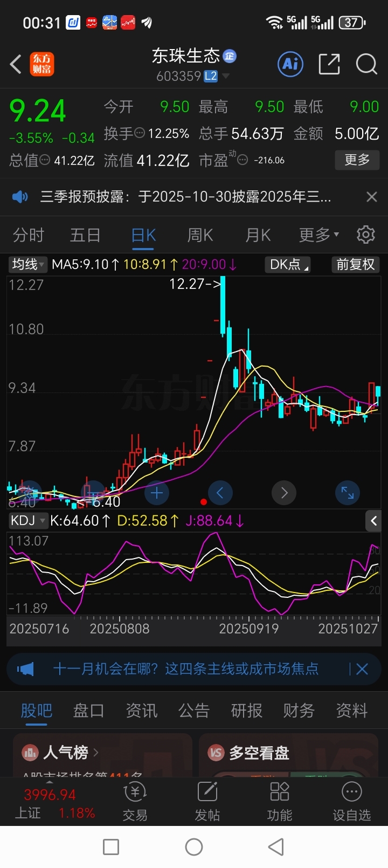
Task: Tap the verified badge beside 东珠生态
Action: pos(230,56)
